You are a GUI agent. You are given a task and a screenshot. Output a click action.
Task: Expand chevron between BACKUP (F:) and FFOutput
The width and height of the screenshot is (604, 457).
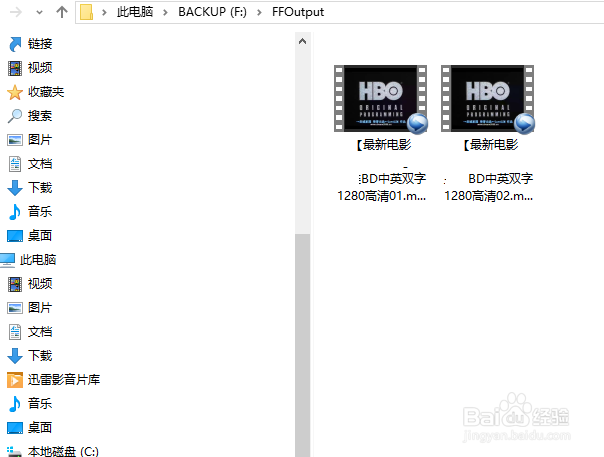point(259,12)
